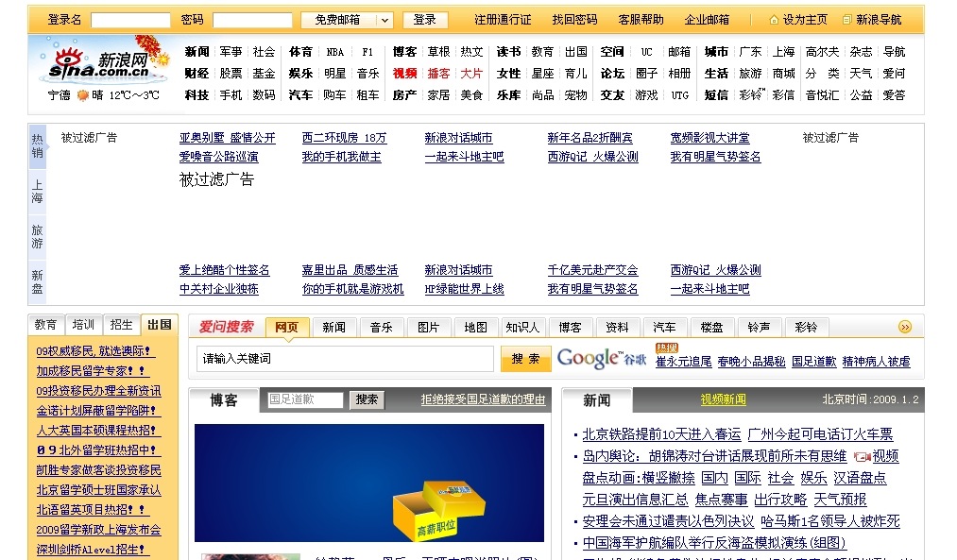Open the 亚奥别墅 盛情公开 ad link

[227, 139]
